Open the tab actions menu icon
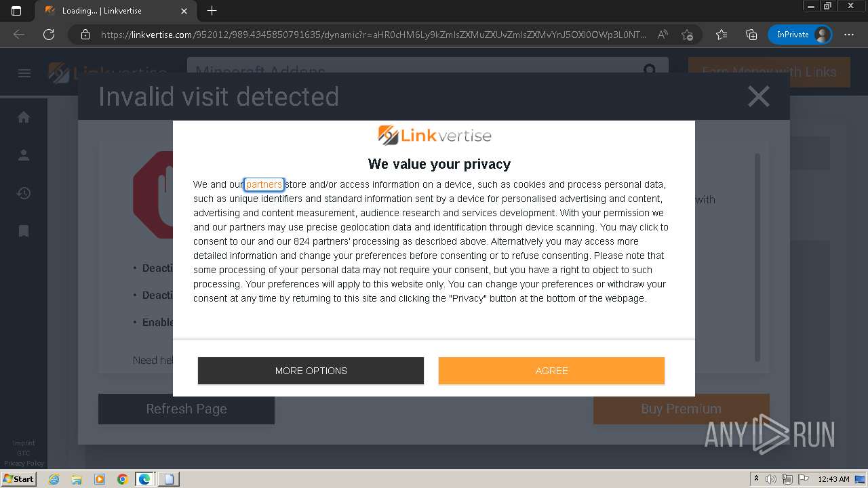The width and height of the screenshot is (868, 488). 16,11
